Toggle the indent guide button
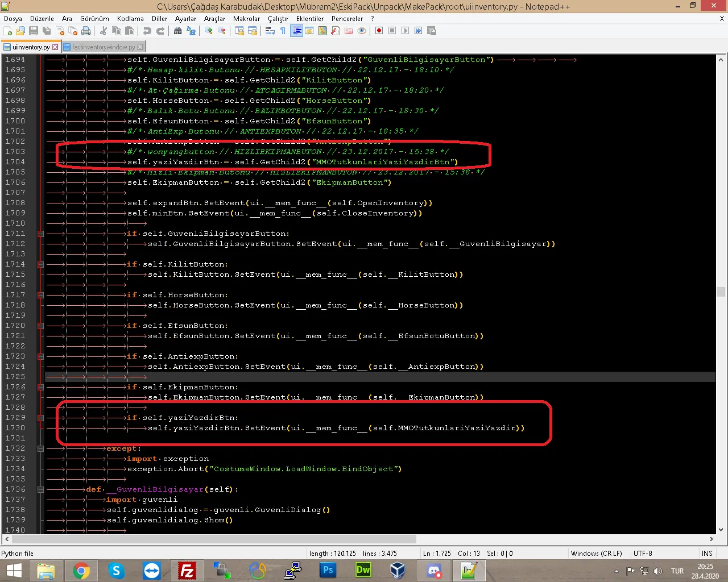 click(x=296, y=31)
